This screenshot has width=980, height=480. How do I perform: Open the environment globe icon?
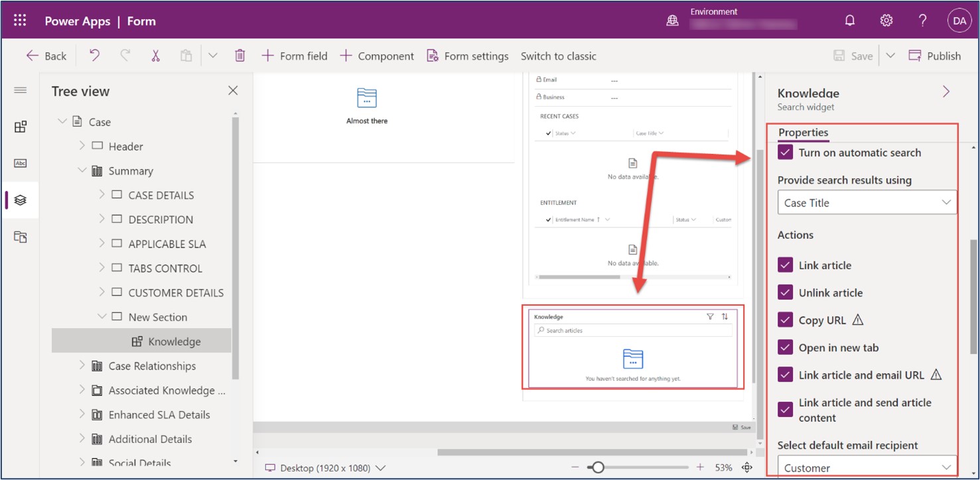[x=672, y=21]
